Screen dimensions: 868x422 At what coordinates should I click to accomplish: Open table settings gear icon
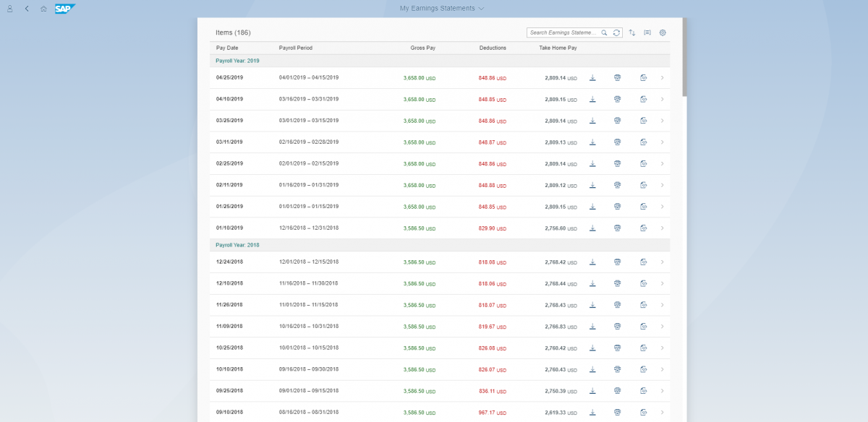[x=663, y=33]
